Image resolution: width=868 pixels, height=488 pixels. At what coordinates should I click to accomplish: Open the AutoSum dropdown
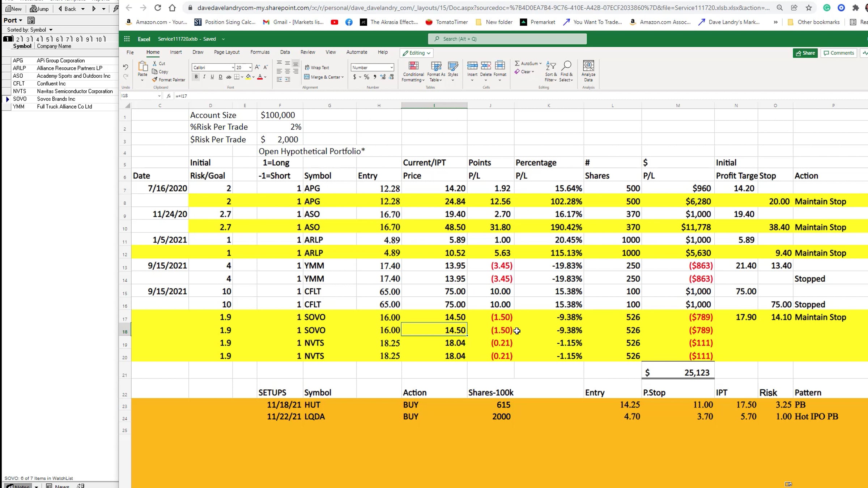[540, 63]
